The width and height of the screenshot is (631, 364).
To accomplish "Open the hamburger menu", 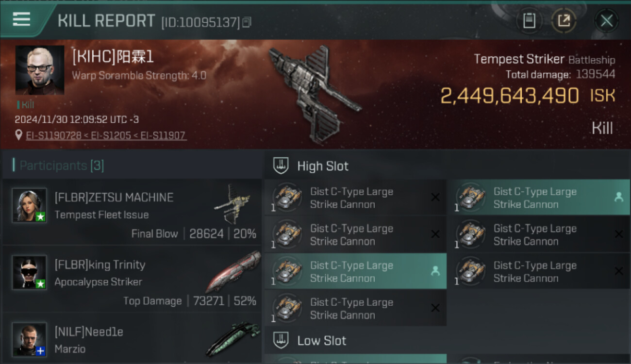I will coord(21,19).
